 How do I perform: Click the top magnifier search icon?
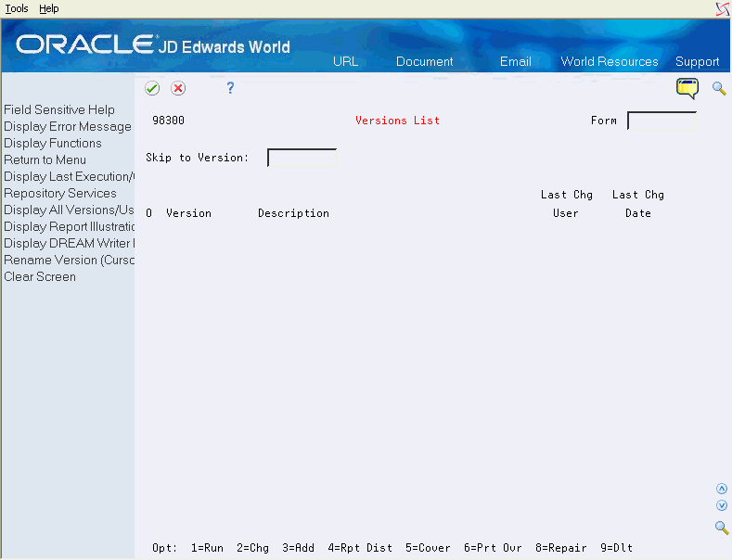point(719,88)
